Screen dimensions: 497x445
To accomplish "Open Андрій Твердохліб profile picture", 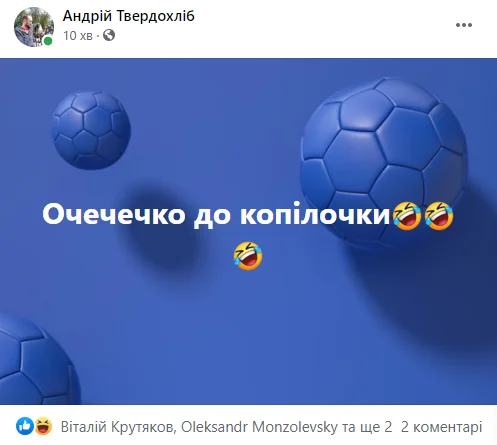I will tap(34, 27).
